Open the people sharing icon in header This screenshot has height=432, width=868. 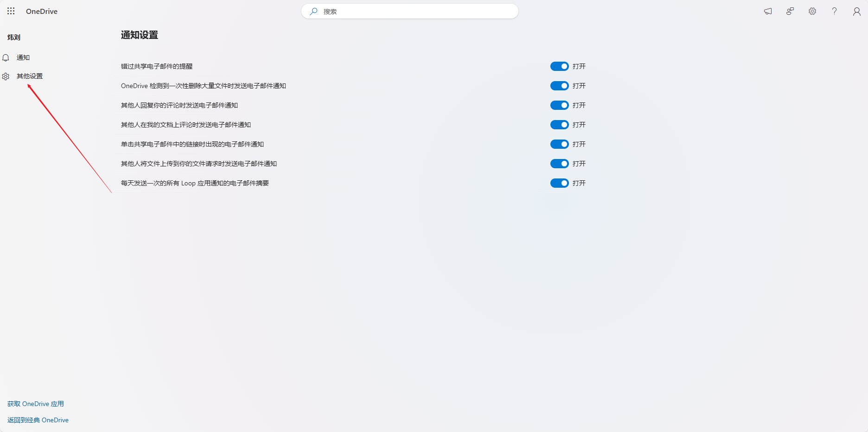[x=790, y=11]
